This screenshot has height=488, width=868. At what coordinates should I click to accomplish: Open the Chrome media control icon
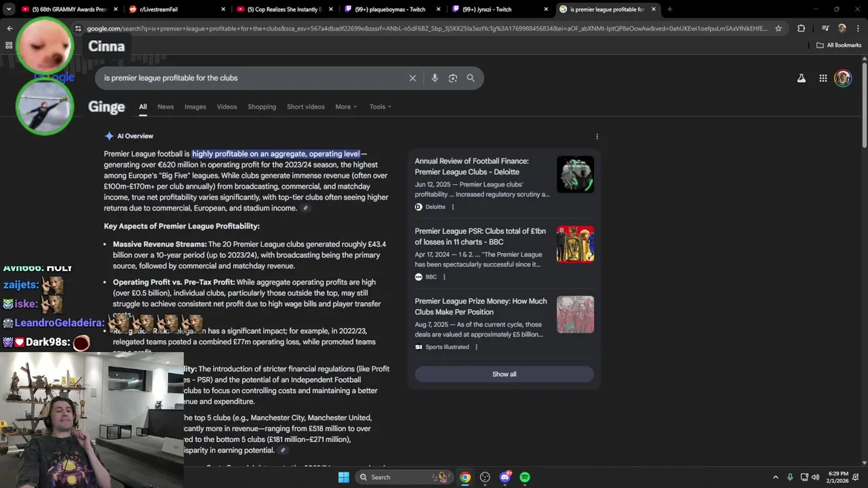coord(825,28)
